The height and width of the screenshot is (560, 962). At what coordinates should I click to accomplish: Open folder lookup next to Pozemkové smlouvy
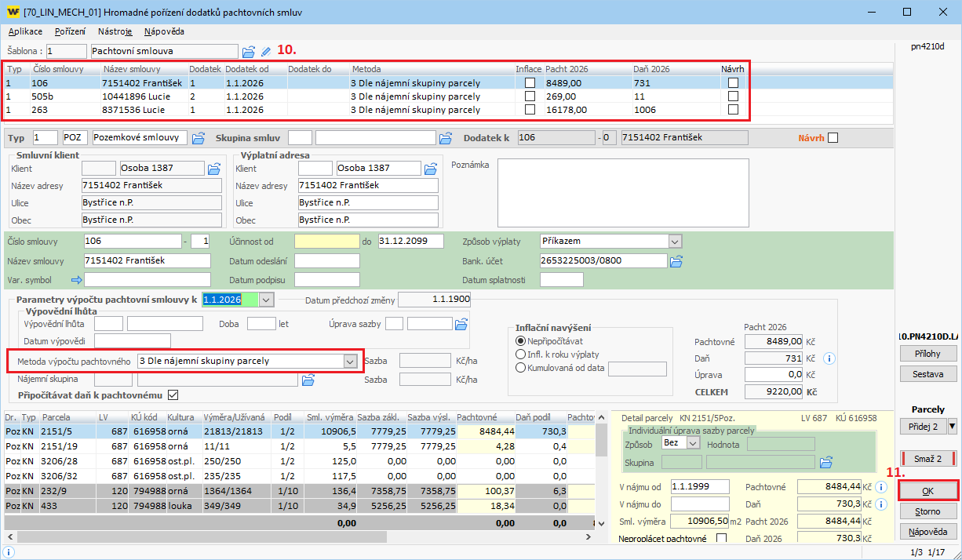point(198,138)
